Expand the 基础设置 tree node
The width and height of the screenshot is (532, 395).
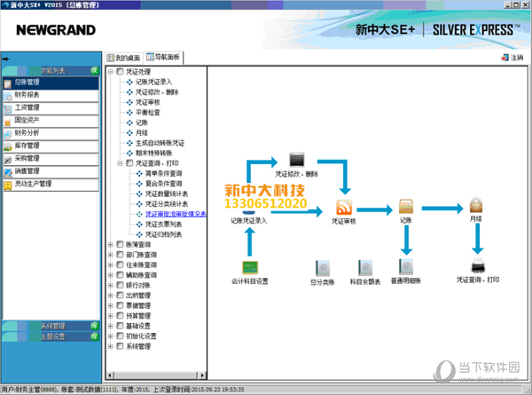(x=110, y=326)
